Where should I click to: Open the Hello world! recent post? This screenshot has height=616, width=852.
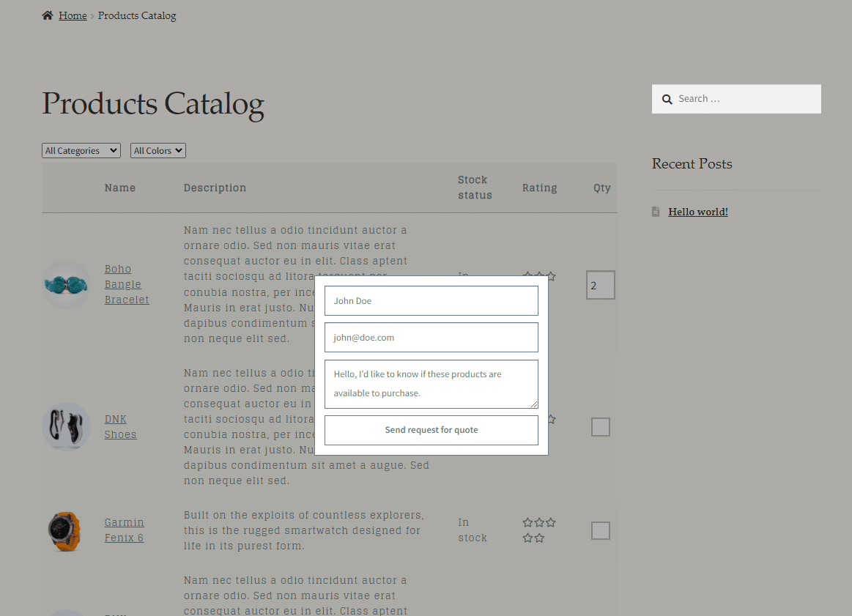697,212
